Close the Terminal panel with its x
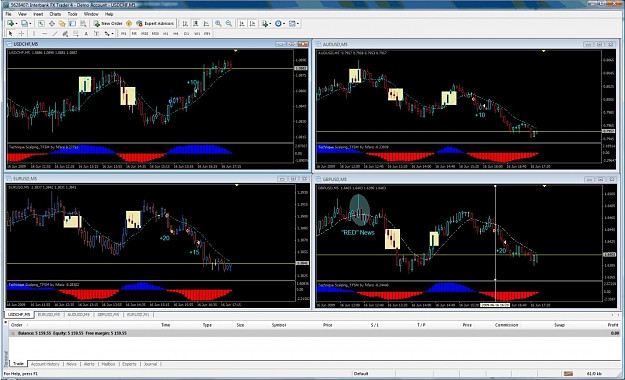 coord(6,322)
